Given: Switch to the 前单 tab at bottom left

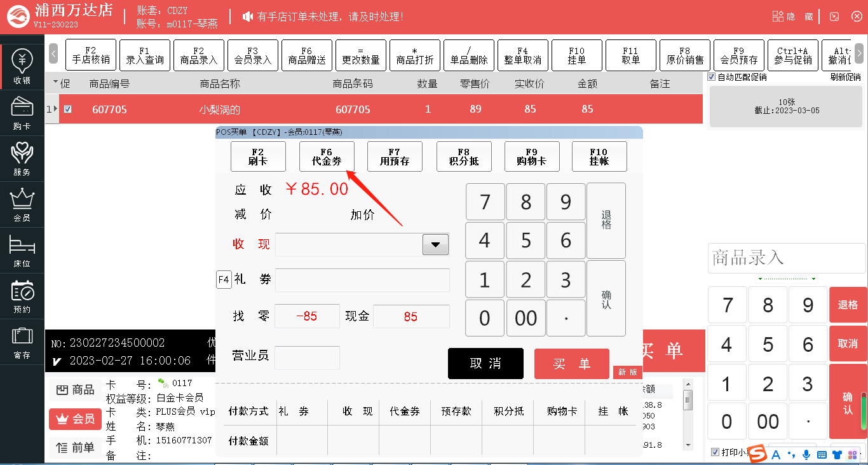Looking at the screenshot, I should coord(76,448).
